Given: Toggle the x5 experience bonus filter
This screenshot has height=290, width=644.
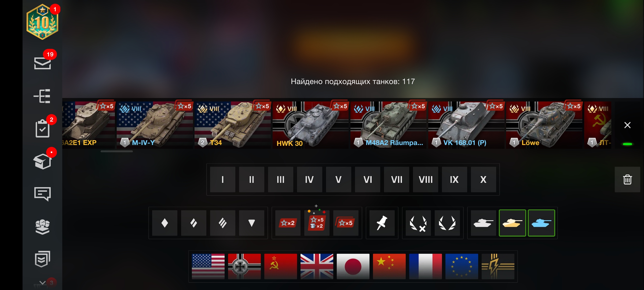Looking at the screenshot, I should pos(346,223).
